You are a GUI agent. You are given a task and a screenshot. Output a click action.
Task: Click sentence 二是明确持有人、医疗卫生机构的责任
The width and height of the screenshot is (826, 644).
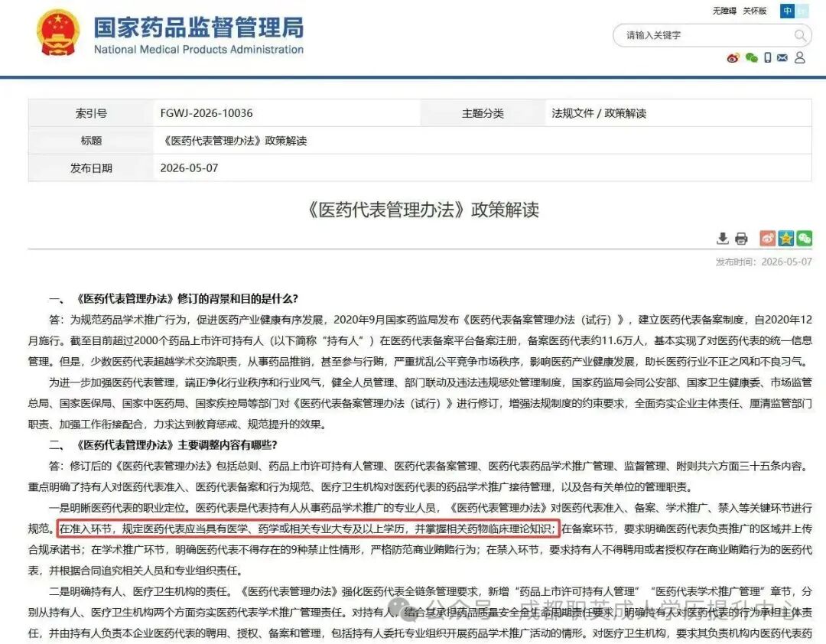click(141, 591)
